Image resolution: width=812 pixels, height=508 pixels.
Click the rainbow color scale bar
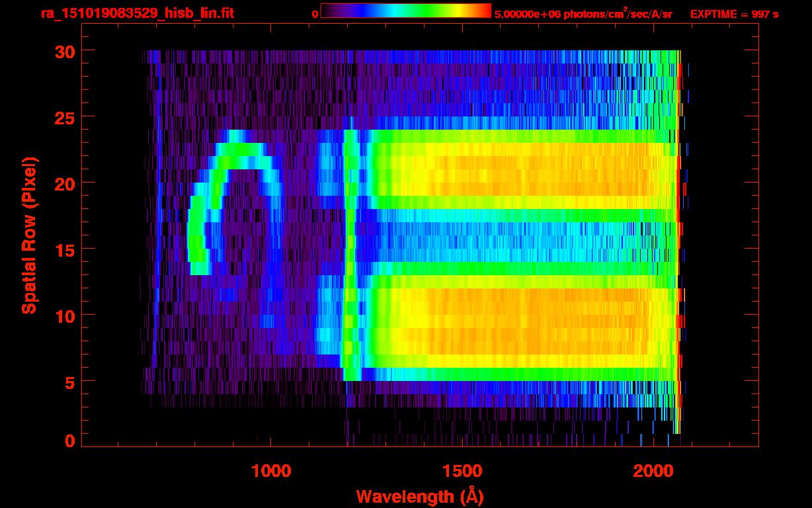pos(405,11)
